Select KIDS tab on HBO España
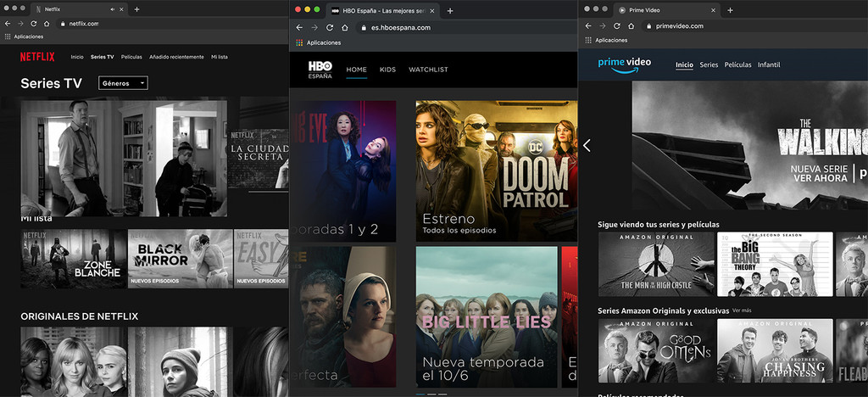This screenshot has width=868, height=397. (x=387, y=70)
